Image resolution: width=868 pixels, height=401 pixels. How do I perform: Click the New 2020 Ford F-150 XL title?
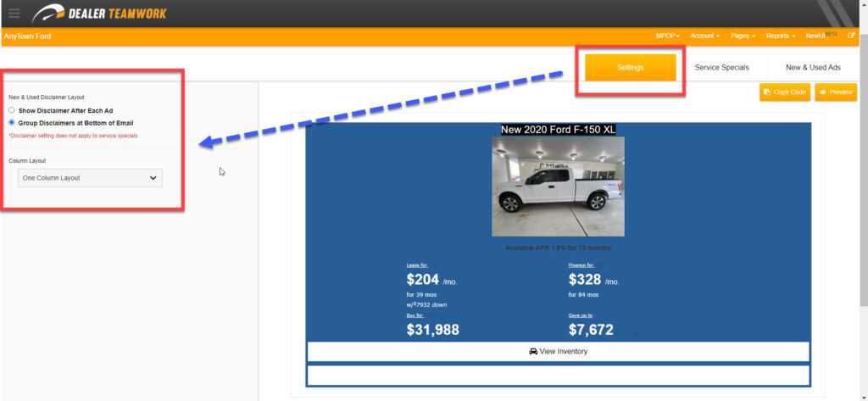click(x=558, y=130)
